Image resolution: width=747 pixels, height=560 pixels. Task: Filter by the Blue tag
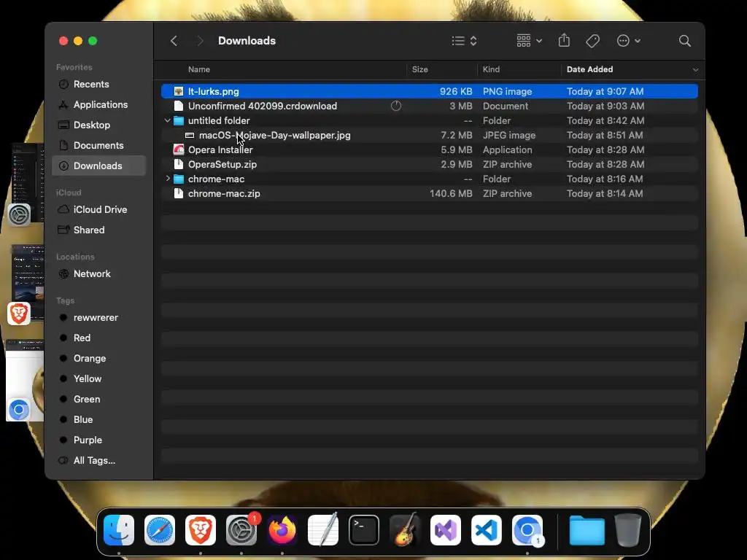pyautogui.click(x=98, y=420)
